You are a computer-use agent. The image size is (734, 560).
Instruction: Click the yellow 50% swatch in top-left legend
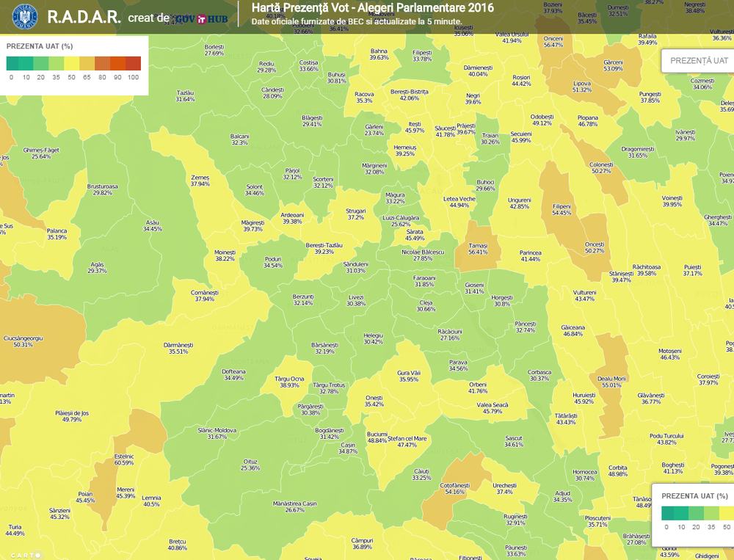click(x=71, y=64)
